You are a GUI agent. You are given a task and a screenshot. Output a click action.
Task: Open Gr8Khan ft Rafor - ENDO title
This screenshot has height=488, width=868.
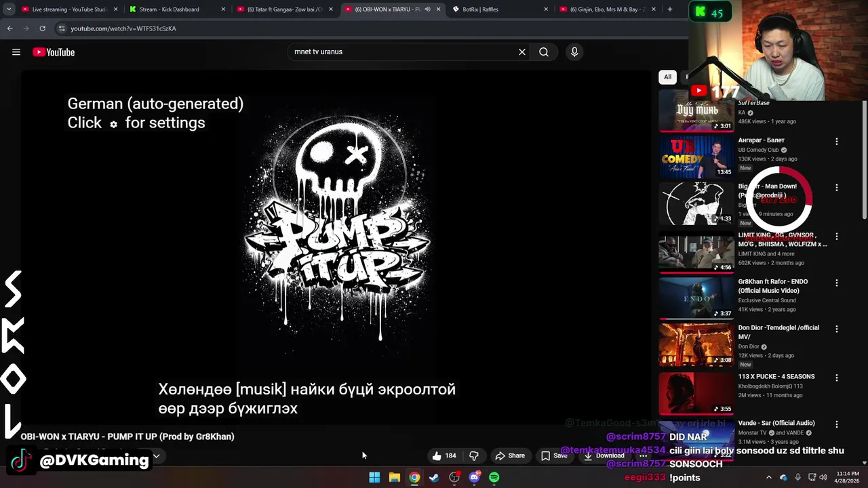click(773, 286)
